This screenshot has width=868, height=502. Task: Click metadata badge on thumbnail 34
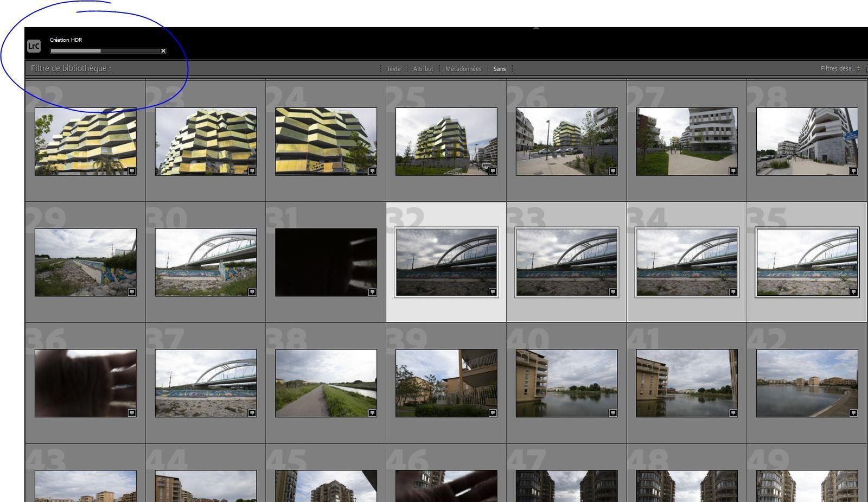(x=733, y=292)
